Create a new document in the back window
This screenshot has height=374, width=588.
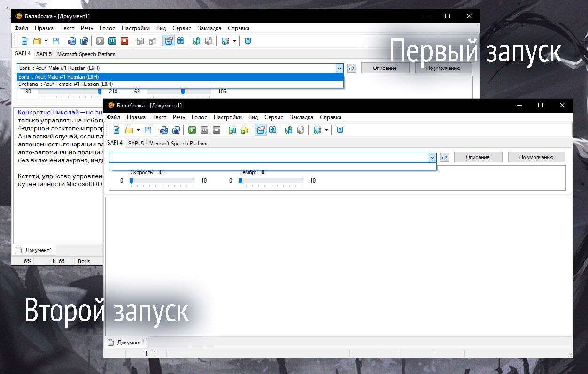[24, 41]
